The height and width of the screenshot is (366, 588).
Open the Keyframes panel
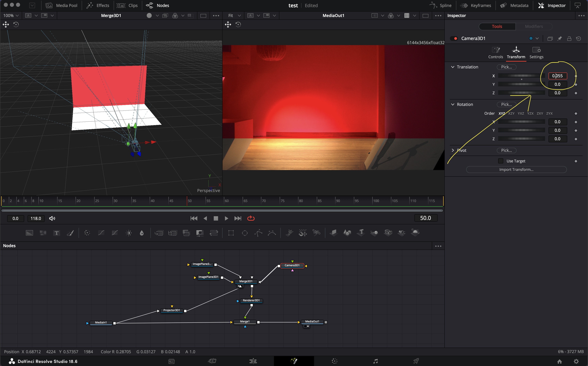tap(476, 5)
